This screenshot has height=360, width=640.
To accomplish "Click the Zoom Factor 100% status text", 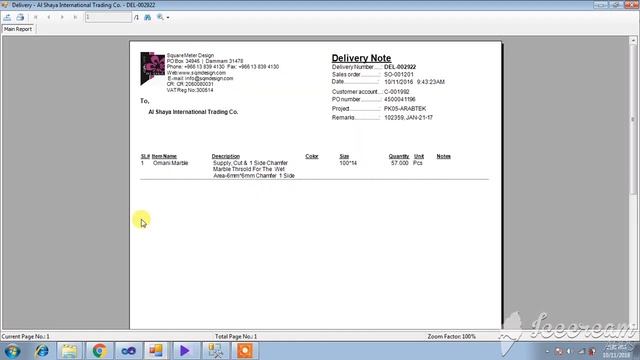I will [451, 337].
